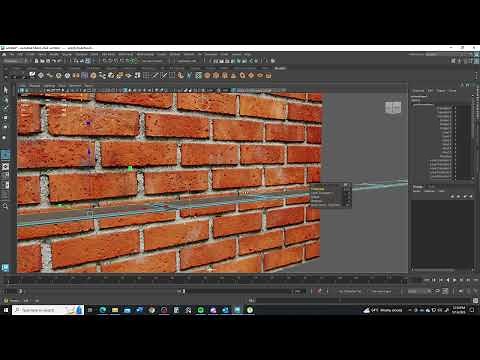Open animation preferences icon beside auto key
This screenshot has width=480, height=360.
476,291
